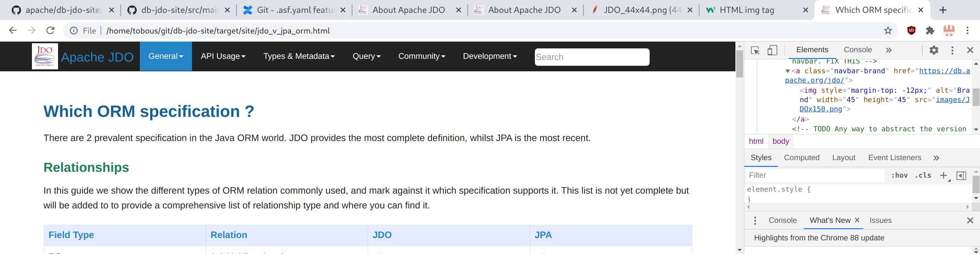
Task: Open the DevTools settings gear
Action: [934, 50]
